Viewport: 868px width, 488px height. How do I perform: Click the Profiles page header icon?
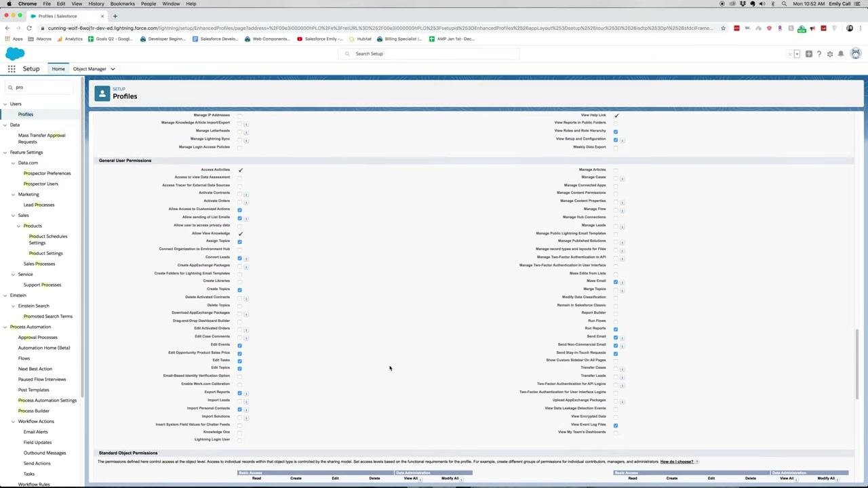[102, 94]
